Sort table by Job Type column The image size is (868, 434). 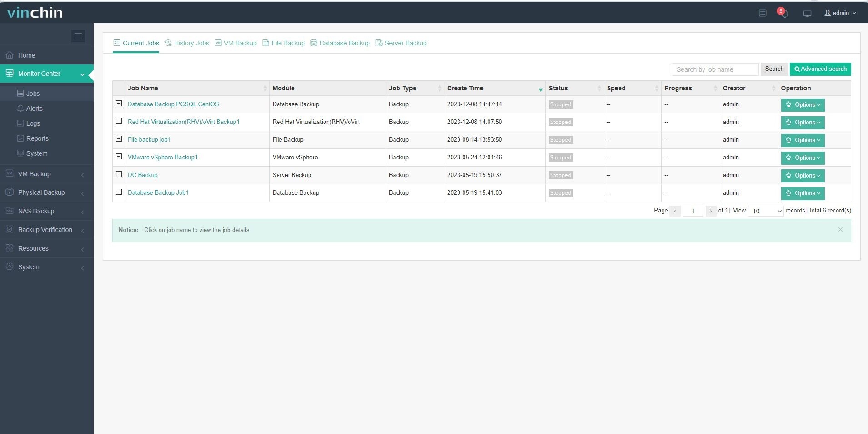coord(415,88)
